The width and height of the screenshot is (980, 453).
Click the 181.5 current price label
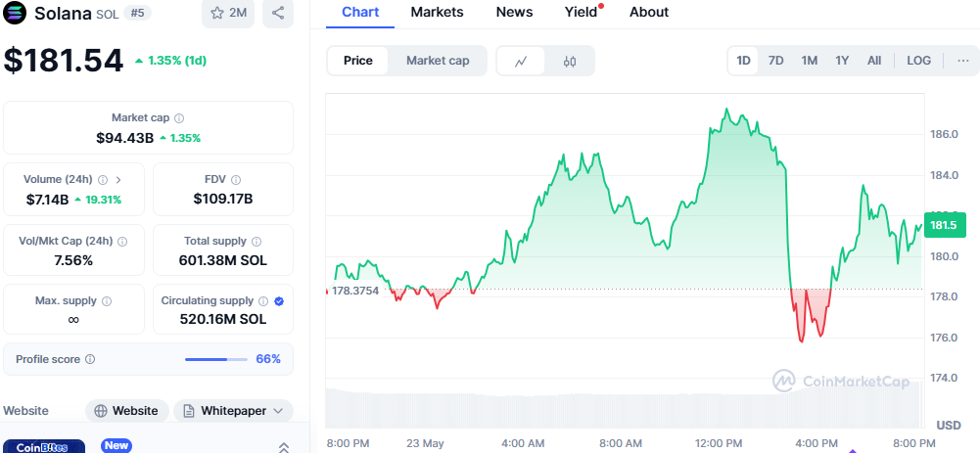945,225
